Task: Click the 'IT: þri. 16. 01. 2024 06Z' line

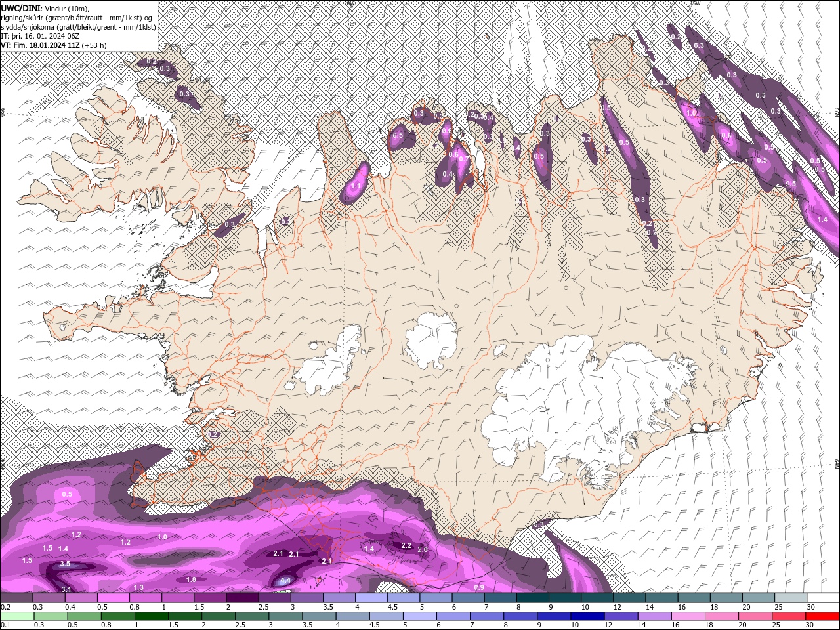Action: [40, 36]
